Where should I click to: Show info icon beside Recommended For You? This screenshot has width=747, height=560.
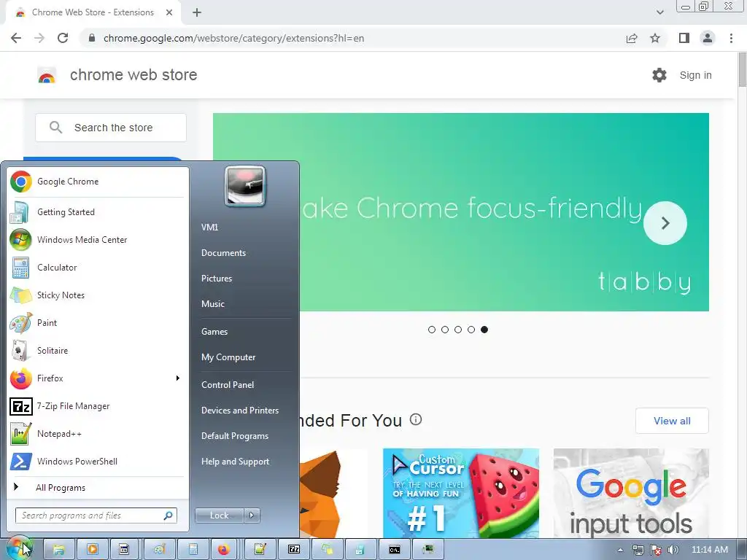coord(416,419)
